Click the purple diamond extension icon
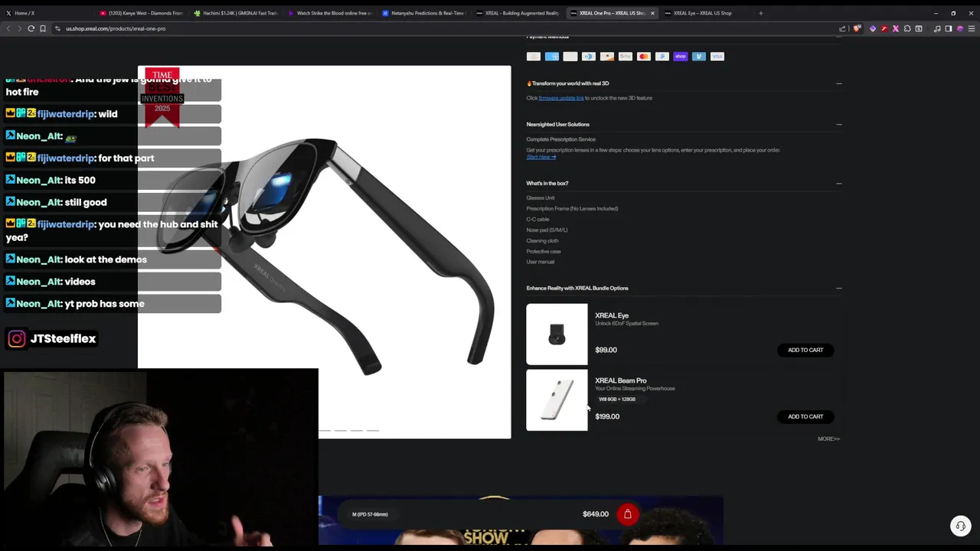Image resolution: width=980 pixels, height=551 pixels. click(x=873, y=28)
